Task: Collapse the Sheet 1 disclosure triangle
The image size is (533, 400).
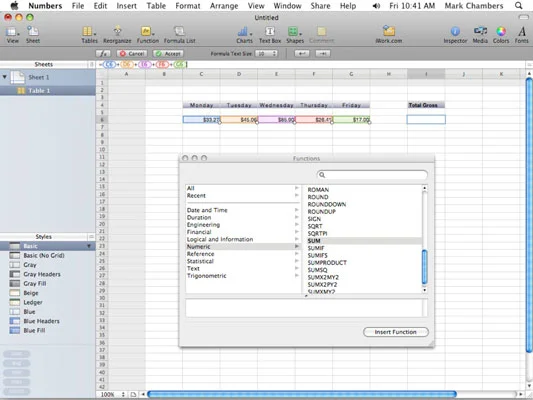Action: coord(5,77)
